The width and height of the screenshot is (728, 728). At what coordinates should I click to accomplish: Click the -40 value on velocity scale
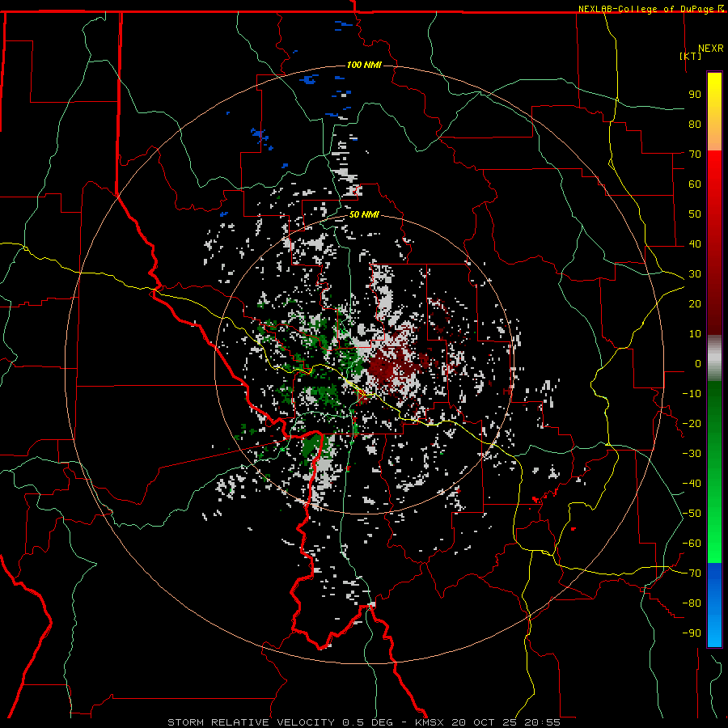[692, 484]
